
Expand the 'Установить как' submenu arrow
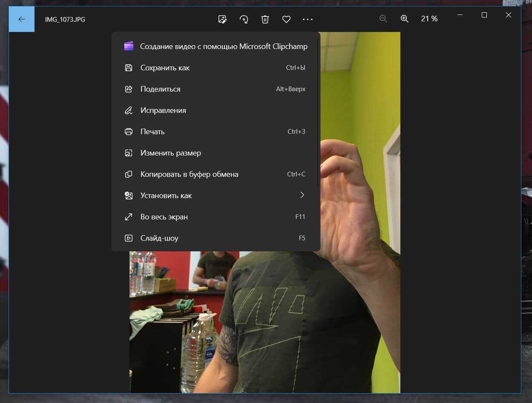click(302, 195)
